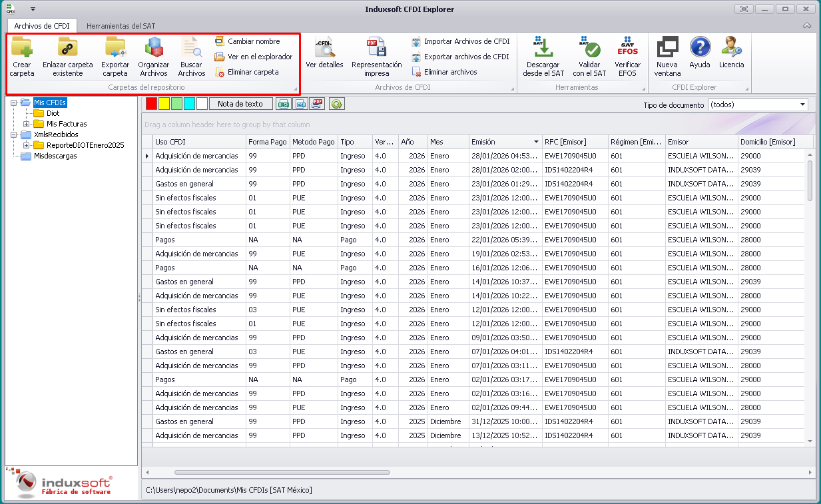The image size is (821, 504).
Task: Collapse the Mis CFDIs tree node
Action: tap(14, 103)
